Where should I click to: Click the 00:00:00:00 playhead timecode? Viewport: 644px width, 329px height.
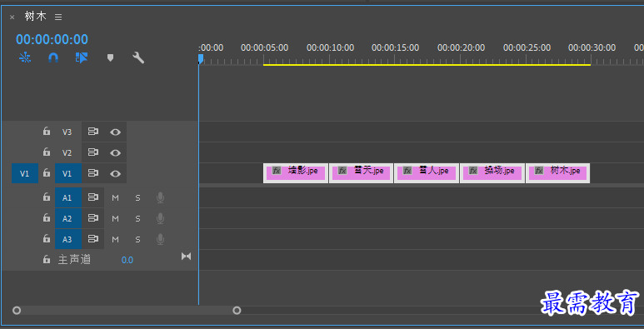coord(52,39)
